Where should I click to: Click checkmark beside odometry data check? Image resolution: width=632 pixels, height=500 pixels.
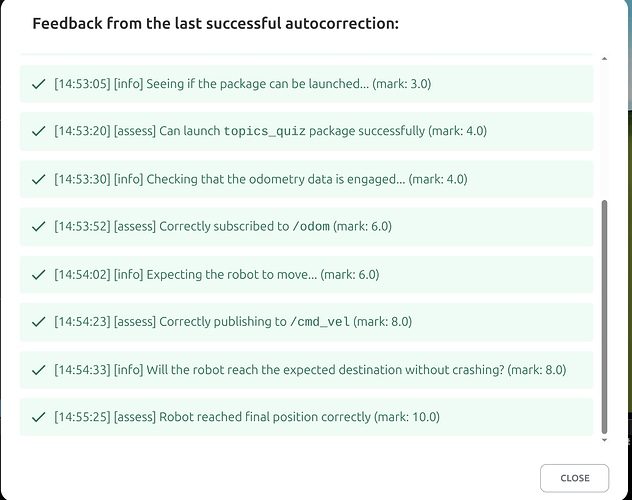(x=38, y=179)
